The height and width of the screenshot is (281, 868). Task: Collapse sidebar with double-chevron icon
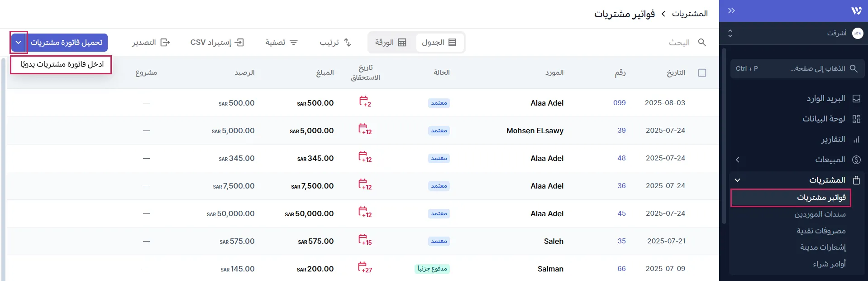pos(731,10)
